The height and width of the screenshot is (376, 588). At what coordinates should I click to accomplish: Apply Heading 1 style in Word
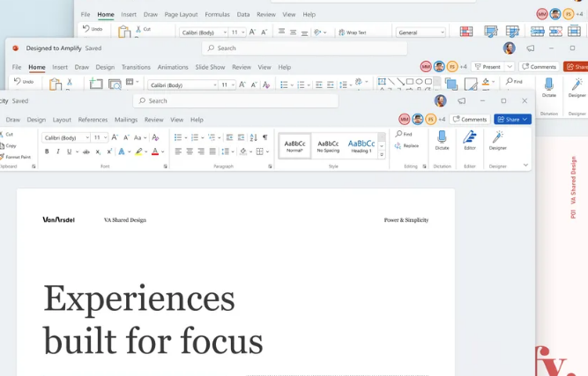coord(361,146)
